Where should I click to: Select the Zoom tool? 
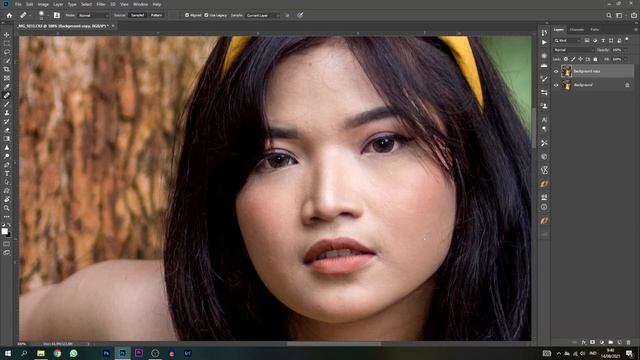[7, 208]
